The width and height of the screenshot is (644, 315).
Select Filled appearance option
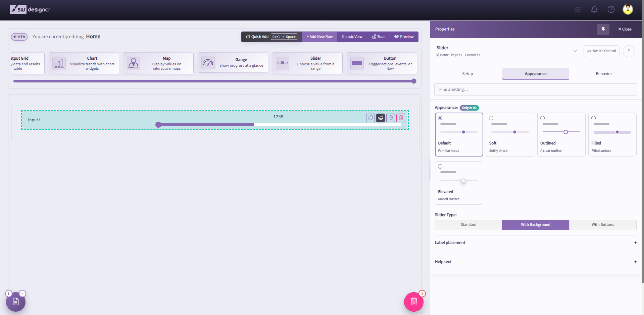612,134
